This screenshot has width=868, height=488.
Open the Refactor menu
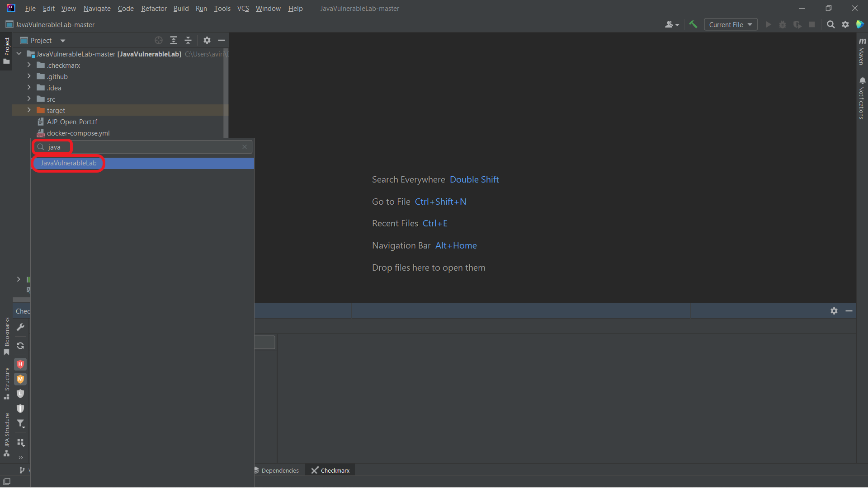[154, 9]
